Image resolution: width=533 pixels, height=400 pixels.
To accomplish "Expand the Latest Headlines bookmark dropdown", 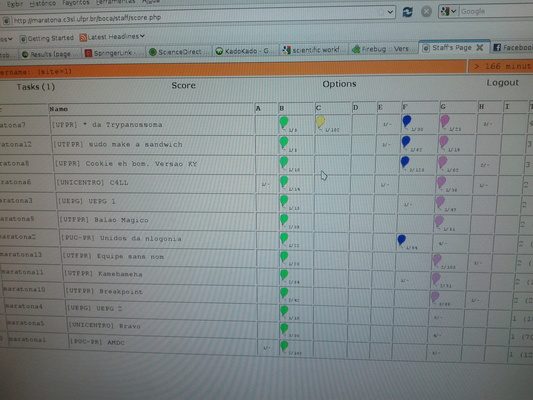I will click(x=142, y=36).
